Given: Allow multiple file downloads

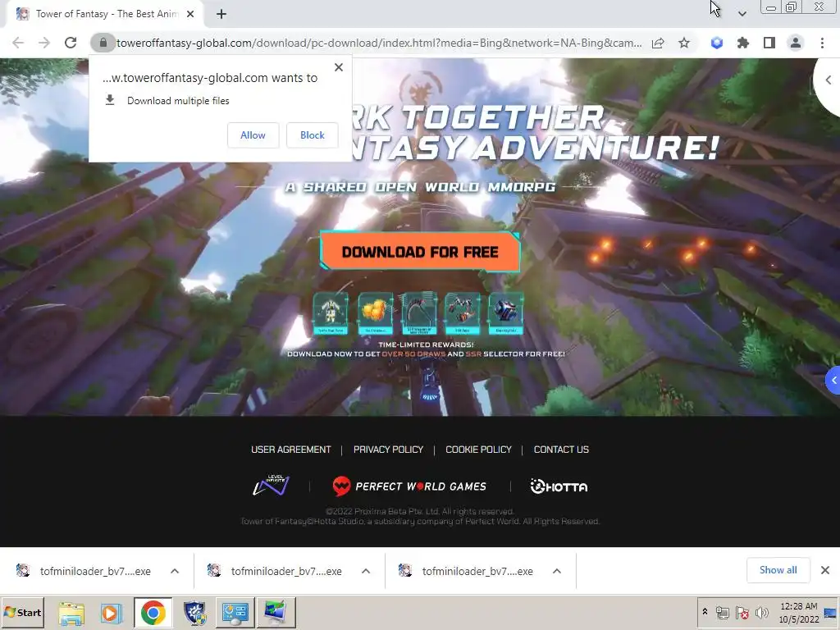Looking at the screenshot, I should (253, 135).
